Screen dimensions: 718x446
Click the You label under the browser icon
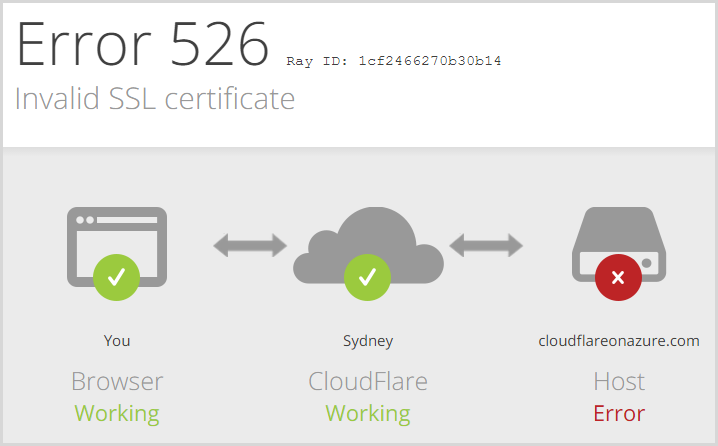(x=117, y=341)
